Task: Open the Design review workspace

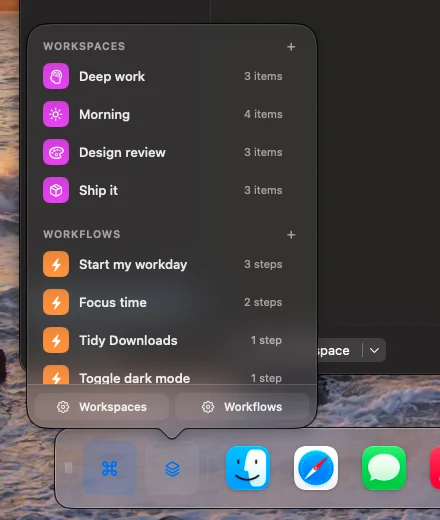Action: tap(172, 152)
